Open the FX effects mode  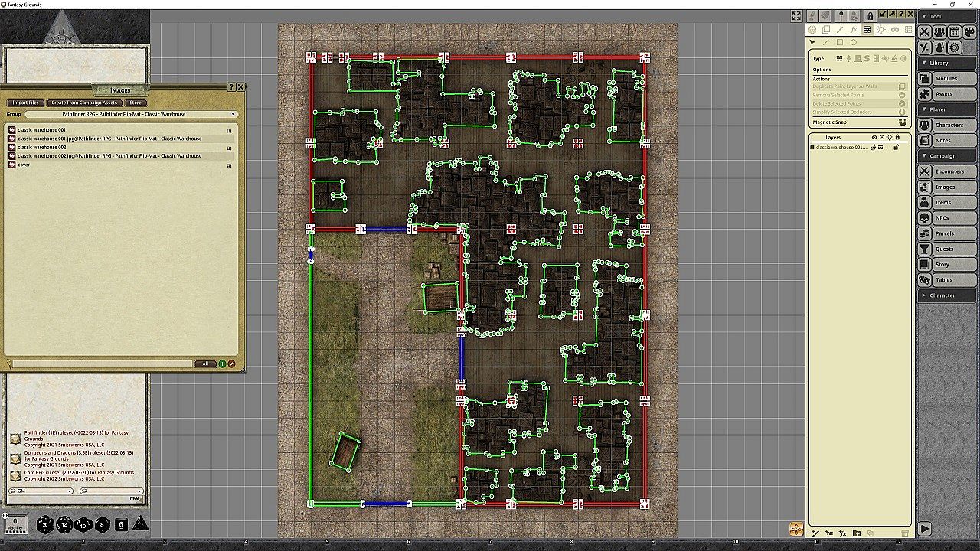click(x=854, y=30)
